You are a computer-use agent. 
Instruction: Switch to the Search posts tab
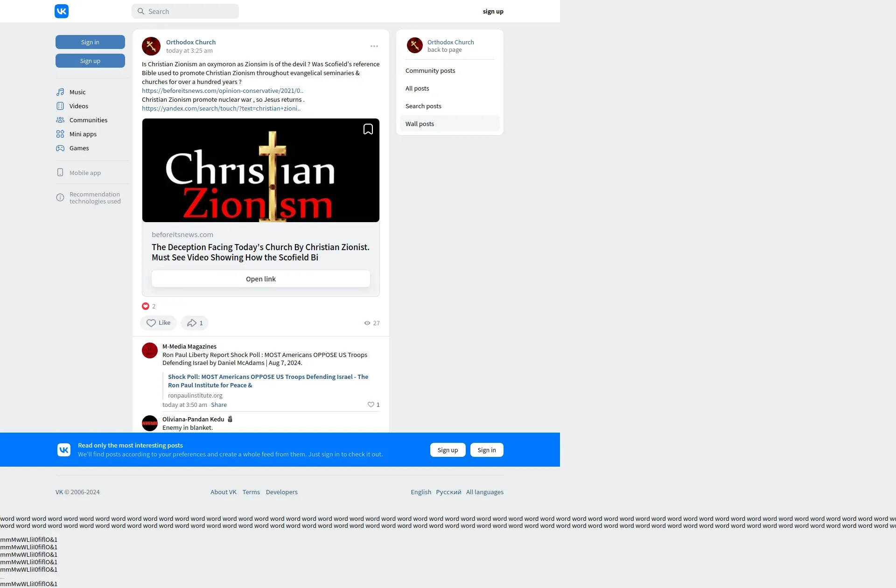[423, 106]
